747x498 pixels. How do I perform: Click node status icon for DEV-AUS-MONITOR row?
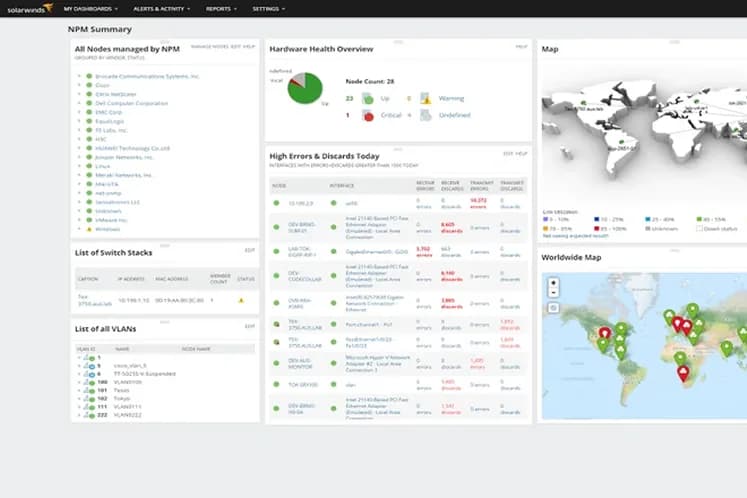[x=276, y=363]
